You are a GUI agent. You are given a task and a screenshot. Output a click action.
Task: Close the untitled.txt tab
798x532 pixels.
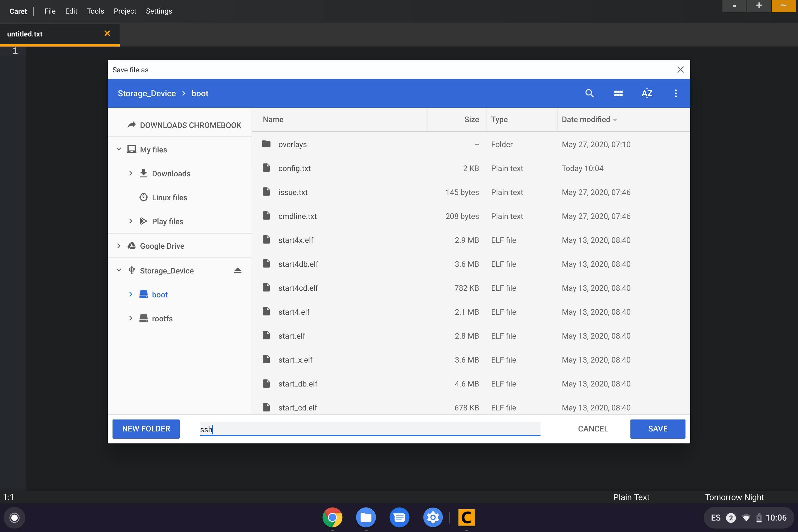(x=107, y=33)
